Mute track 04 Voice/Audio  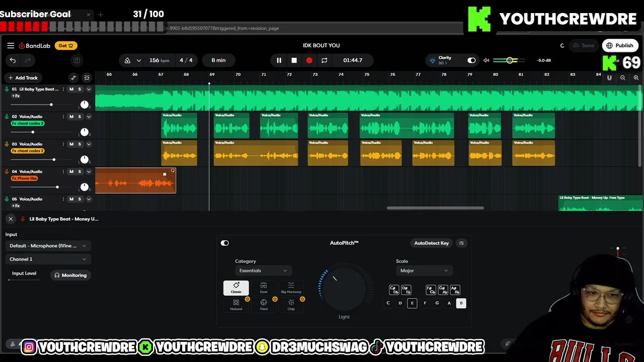tap(71, 171)
